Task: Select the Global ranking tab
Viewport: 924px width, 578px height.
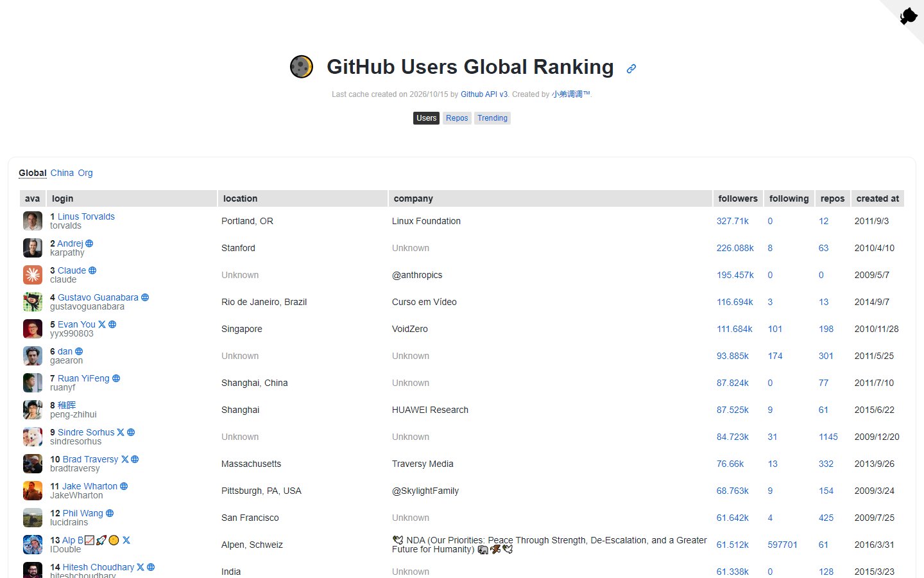Action: click(33, 173)
